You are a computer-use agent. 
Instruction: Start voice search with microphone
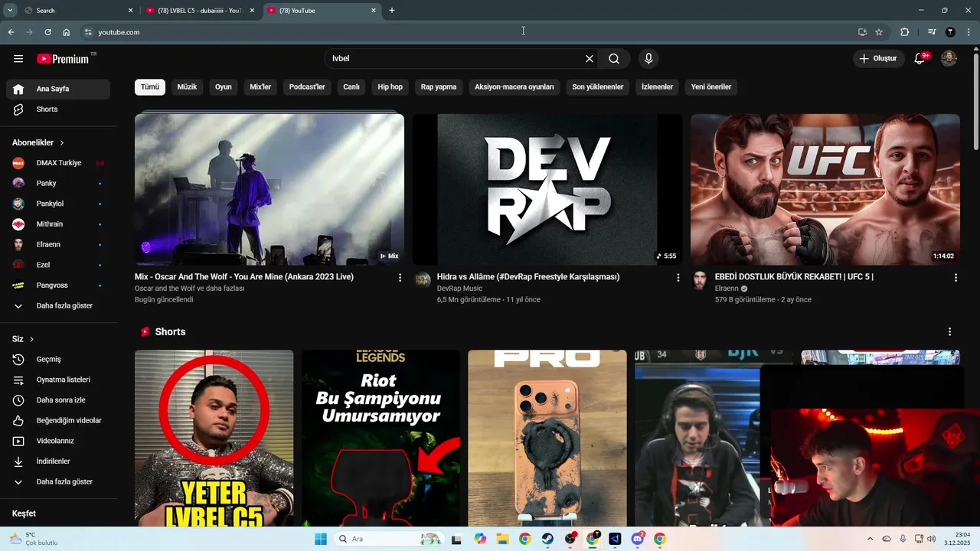click(648, 59)
